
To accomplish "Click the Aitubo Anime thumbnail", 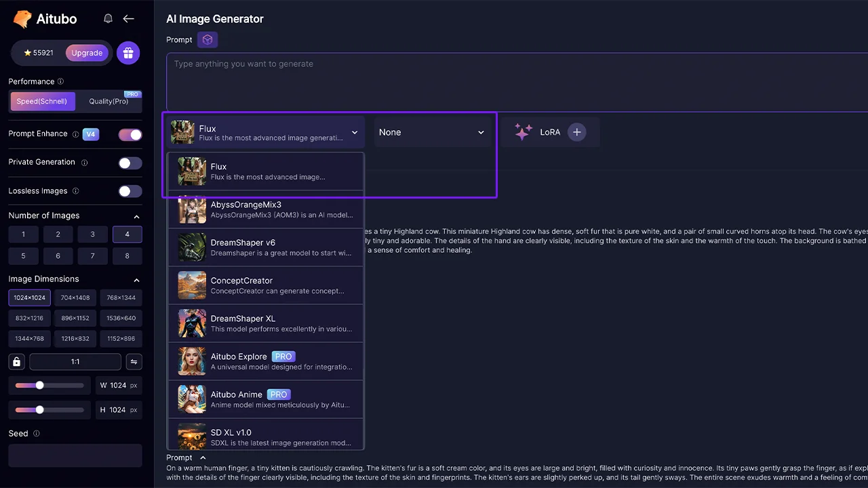I will (192, 399).
